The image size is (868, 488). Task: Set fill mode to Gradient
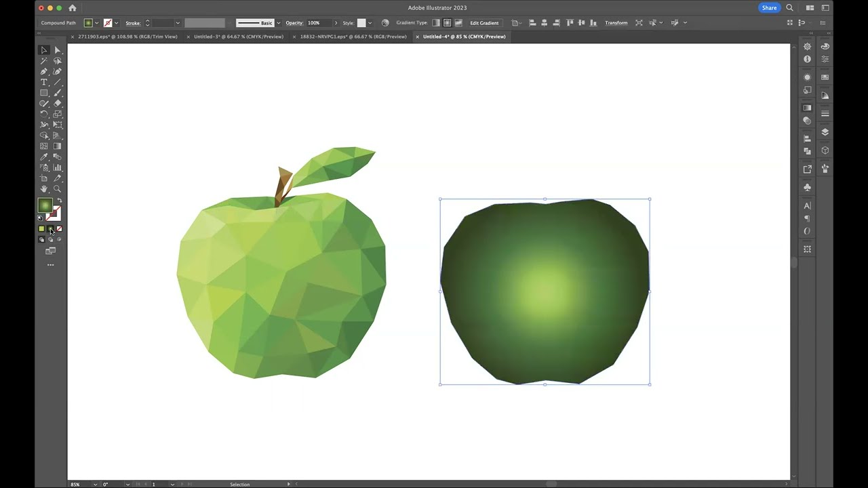coord(50,229)
